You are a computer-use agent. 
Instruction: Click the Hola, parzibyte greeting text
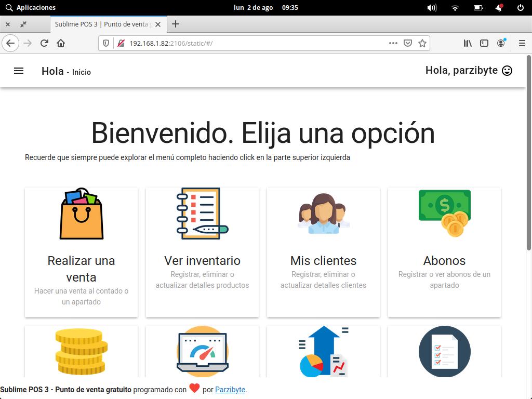pyautogui.click(x=461, y=70)
